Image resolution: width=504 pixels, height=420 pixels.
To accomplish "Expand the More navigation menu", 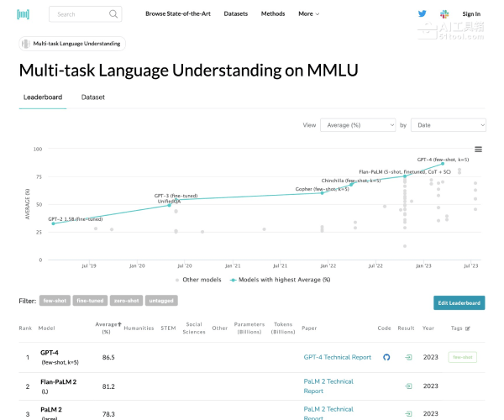I will 308,14.
